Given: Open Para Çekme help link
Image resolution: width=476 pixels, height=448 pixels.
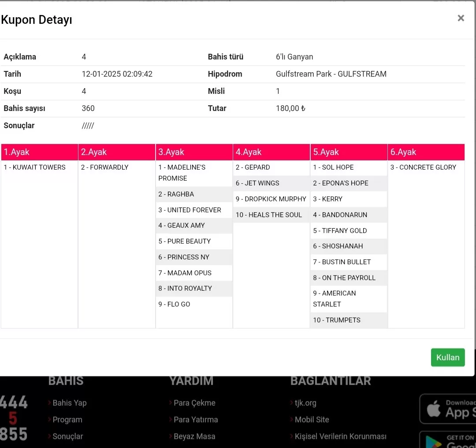Looking at the screenshot, I should click(x=194, y=403).
